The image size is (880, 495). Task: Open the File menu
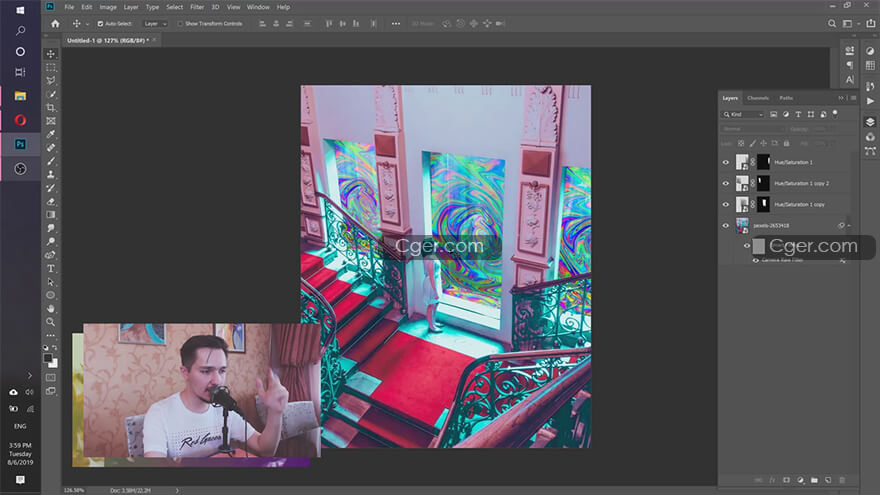click(69, 7)
